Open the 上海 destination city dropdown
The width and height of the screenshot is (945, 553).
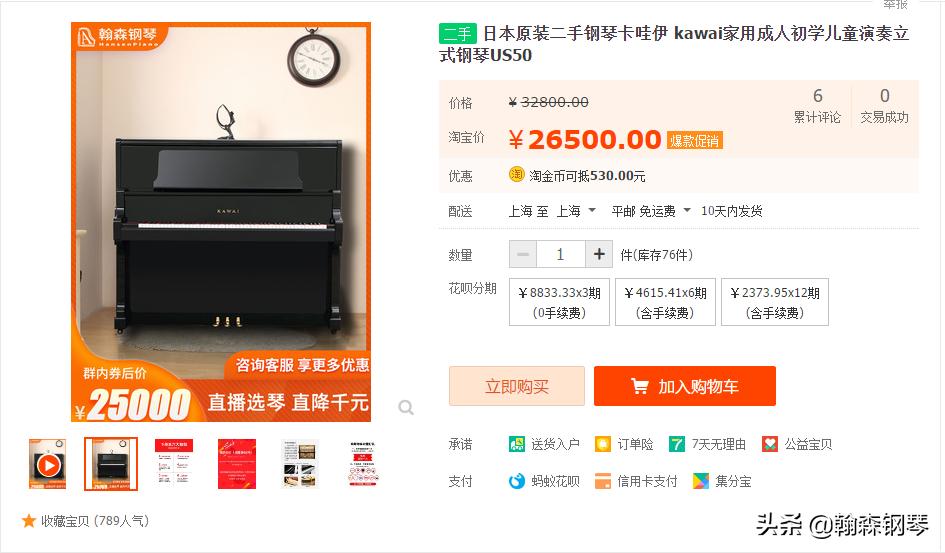(576, 211)
